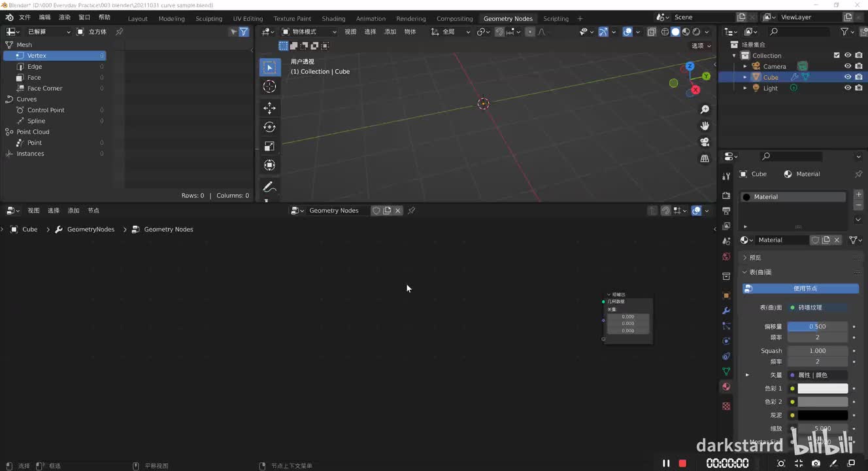The height and width of the screenshot is (471, 868).
Task: Open the Object Constraints properties tab
Action: coord(726,357)
